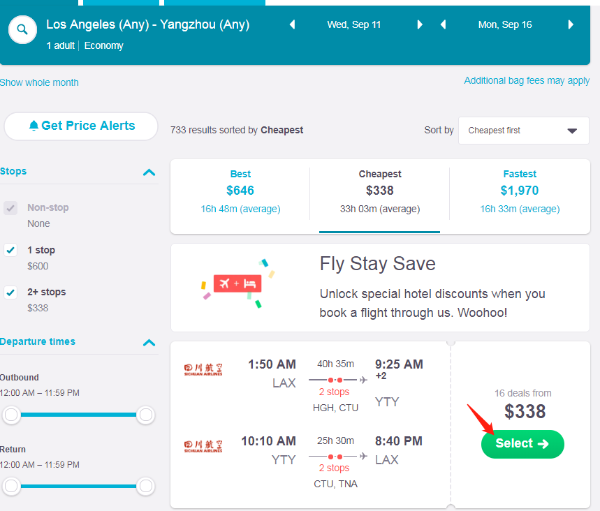Click the Get Price Alerts button

click(x=82, y=126)
